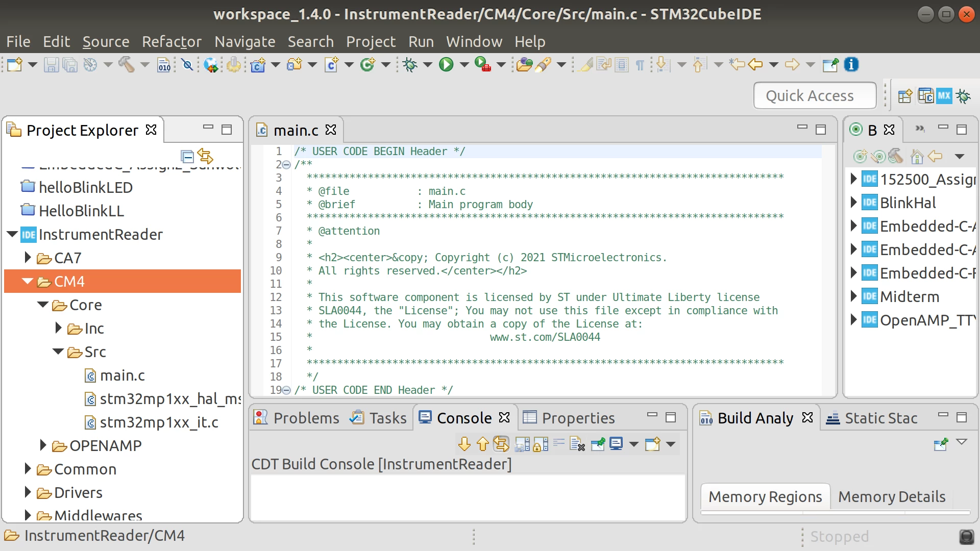Click the Build hammer icon
Image resolution: width=980 pixels, height=551 pixels.
[126, 65]
